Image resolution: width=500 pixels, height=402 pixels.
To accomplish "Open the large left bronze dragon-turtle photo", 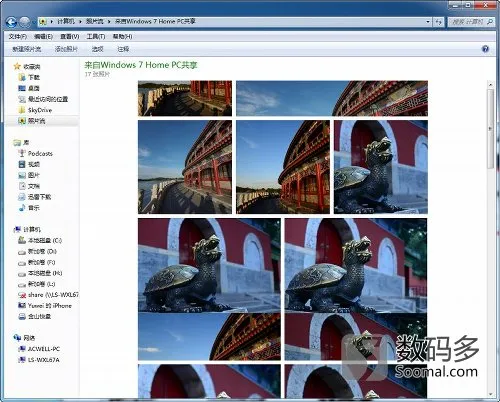I will (209, 265).
